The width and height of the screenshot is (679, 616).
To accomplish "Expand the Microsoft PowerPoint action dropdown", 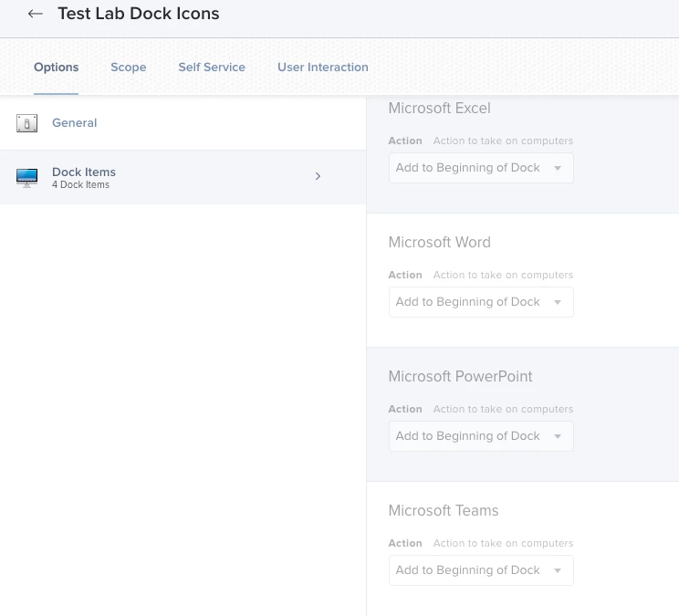I will click(x=481, y=436).
